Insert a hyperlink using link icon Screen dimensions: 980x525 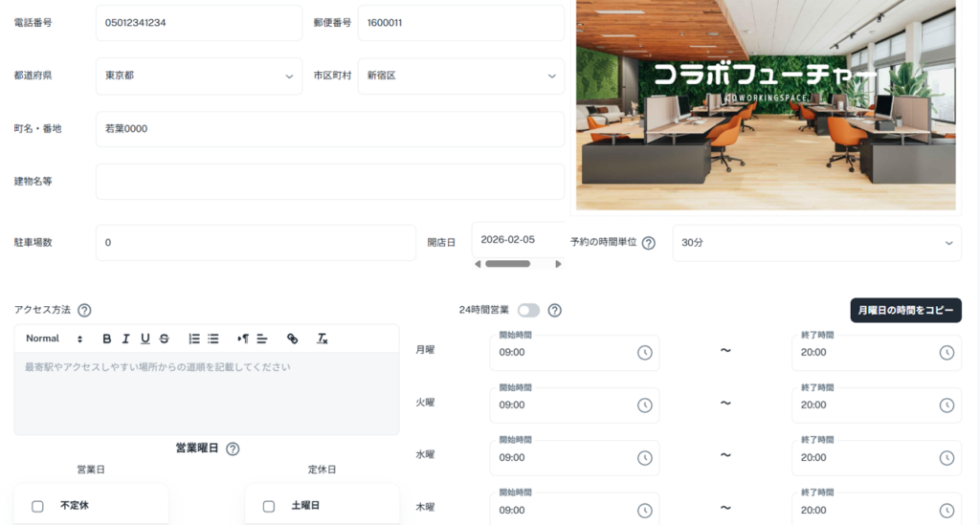(292, 339)
